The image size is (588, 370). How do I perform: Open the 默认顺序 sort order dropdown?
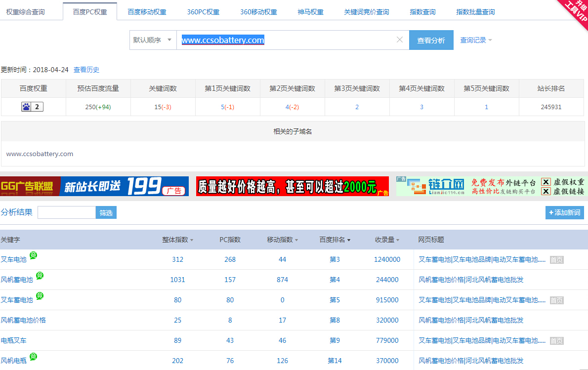point(153,40)
